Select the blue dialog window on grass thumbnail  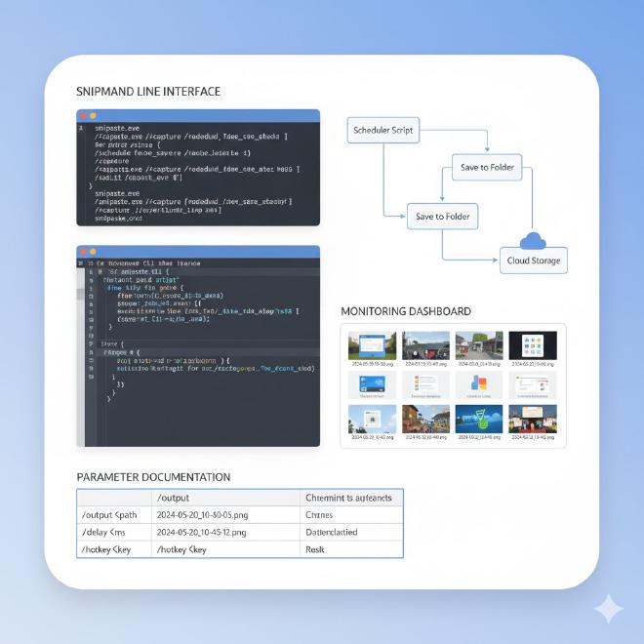pos(372,344)
